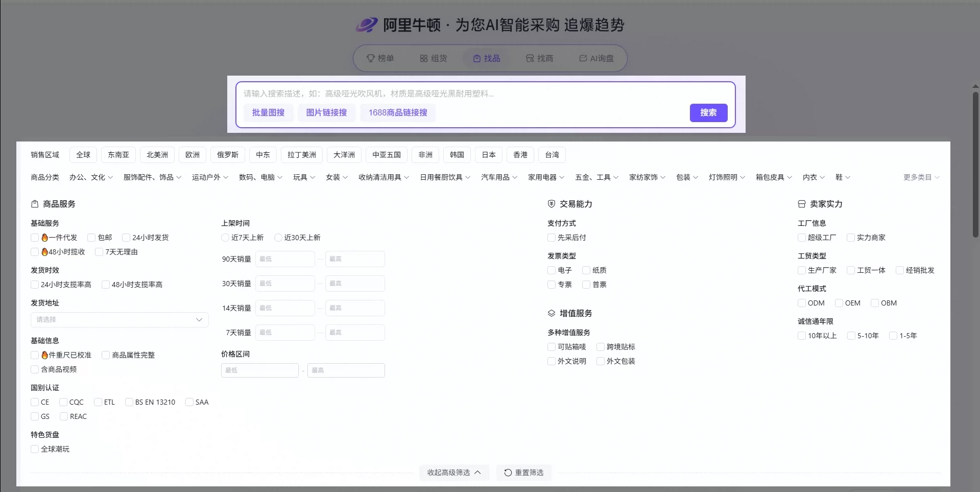The height and width of the screenshot is (492, 980).
Task: Check the 生产厂家 checkbox
Action: tap(802, 270)
